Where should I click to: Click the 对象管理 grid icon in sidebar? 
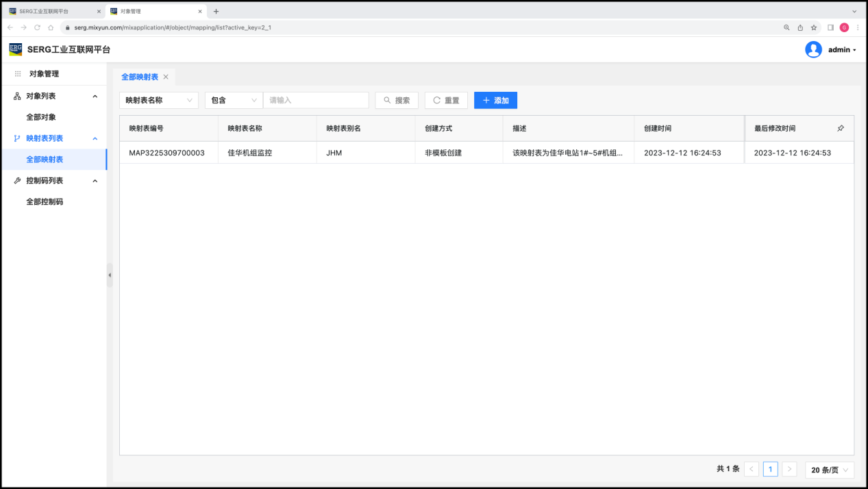(18, 74)
